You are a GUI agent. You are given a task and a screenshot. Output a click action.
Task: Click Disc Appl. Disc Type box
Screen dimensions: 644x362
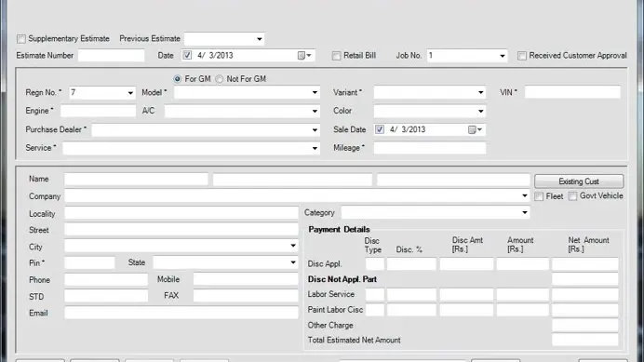(x=374, y=263)
